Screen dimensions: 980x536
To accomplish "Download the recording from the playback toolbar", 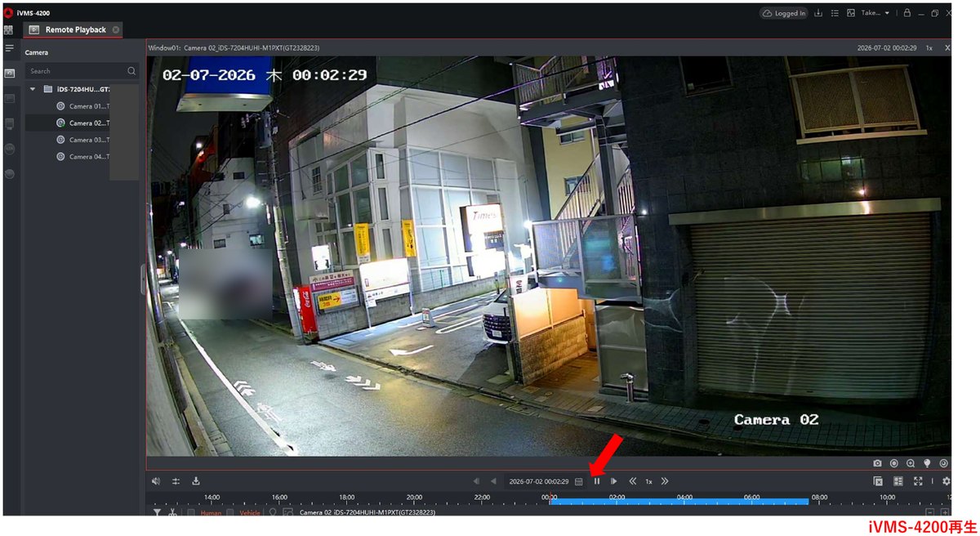I will coord(196,481).
